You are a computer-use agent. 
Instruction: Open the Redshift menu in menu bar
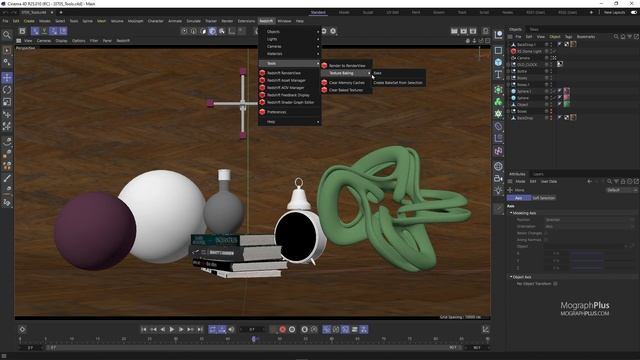point(266,21)
